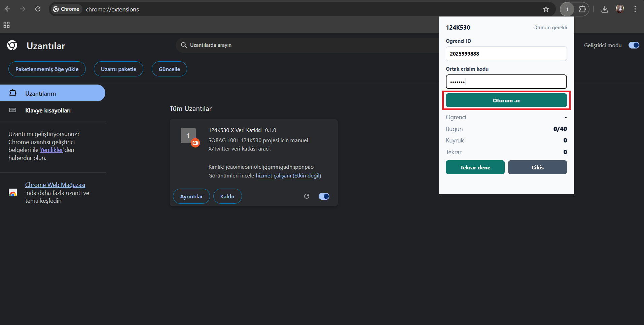Click the Tekrar dene button
644x325 pixels.
coord(475,167)
